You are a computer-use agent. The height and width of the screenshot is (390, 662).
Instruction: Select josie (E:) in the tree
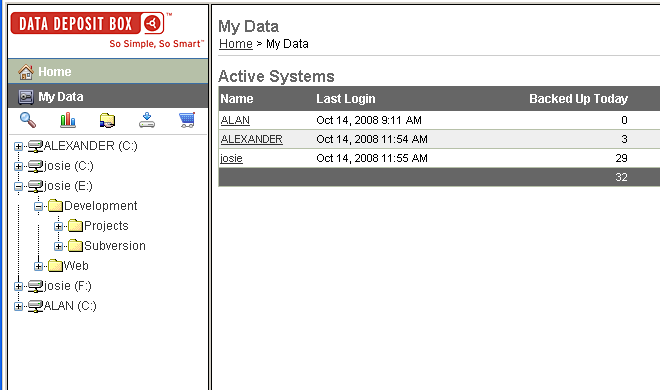68,186
